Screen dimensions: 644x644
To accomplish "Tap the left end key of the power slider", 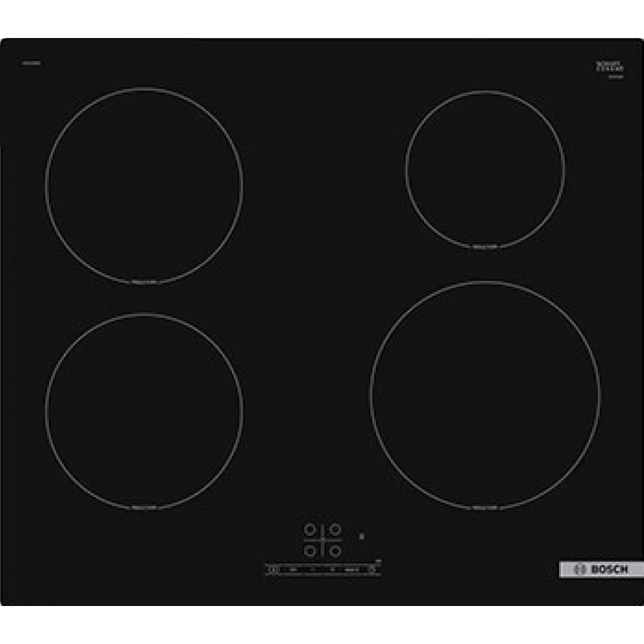I will pos(274,570).
